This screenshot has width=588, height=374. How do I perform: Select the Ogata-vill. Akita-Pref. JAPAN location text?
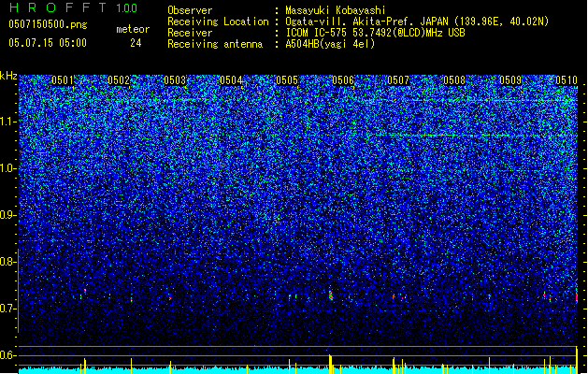coord(417,22)
